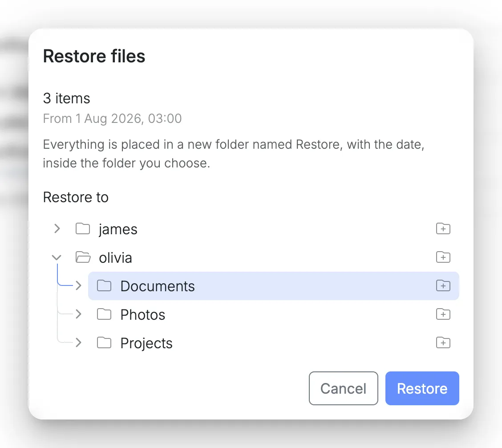Click the "Restore files" heading

tap(94, 57)
